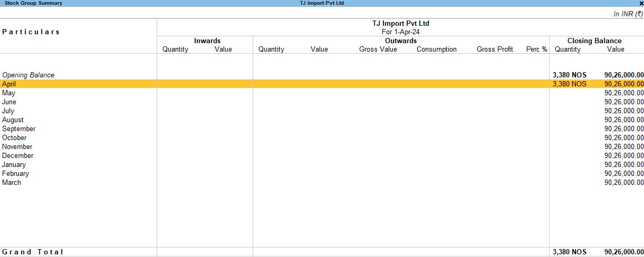
Task: Click the Consumption column header
Action: 437,49
